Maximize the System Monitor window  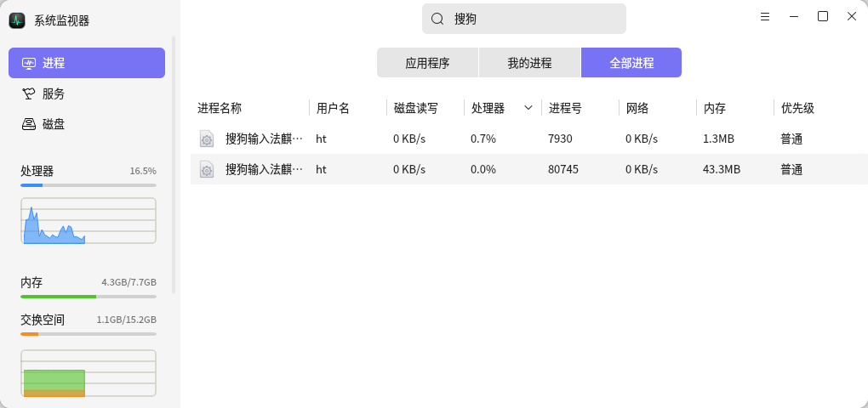(x=823, y=17)
